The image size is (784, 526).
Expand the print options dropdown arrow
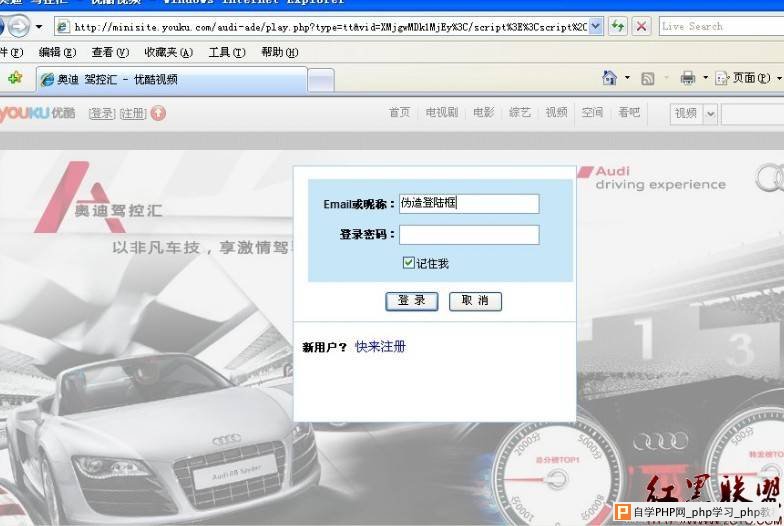[x=706, y=78]
